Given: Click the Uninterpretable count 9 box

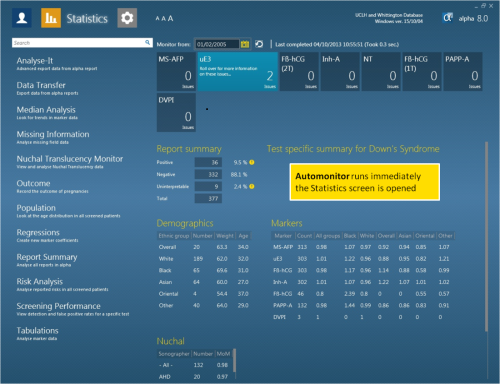Looking at the screenshot, I should pyautogui.click(x=208, y=186).
